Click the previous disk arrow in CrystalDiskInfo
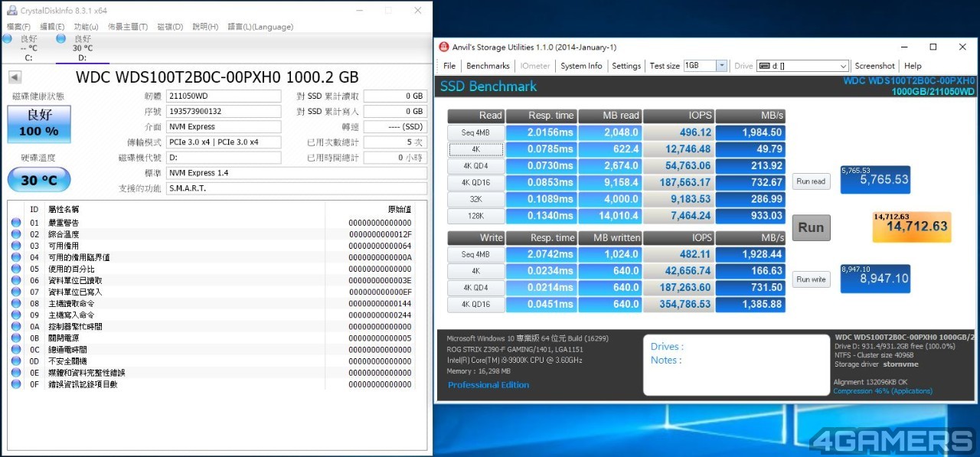The height and width of the screenshot is (457, 980). pos(15,77)
